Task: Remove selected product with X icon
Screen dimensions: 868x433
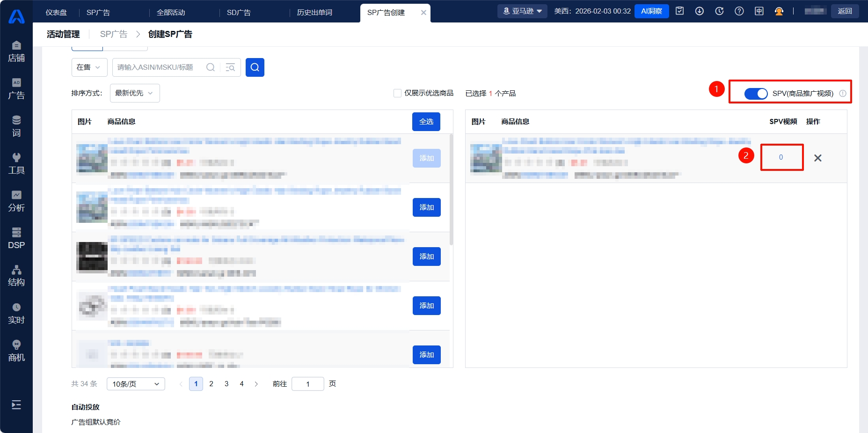Action: coord(817,158)
